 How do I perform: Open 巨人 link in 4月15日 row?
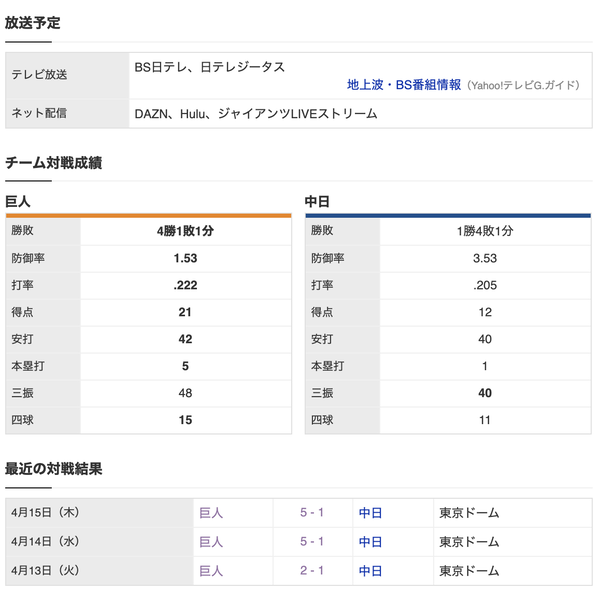coord(211,513)
